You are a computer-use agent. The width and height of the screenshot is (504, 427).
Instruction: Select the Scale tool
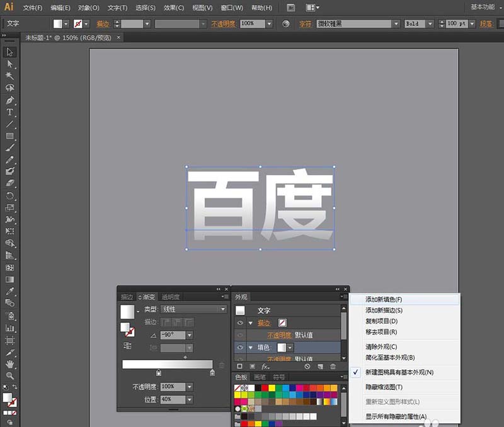9,208
